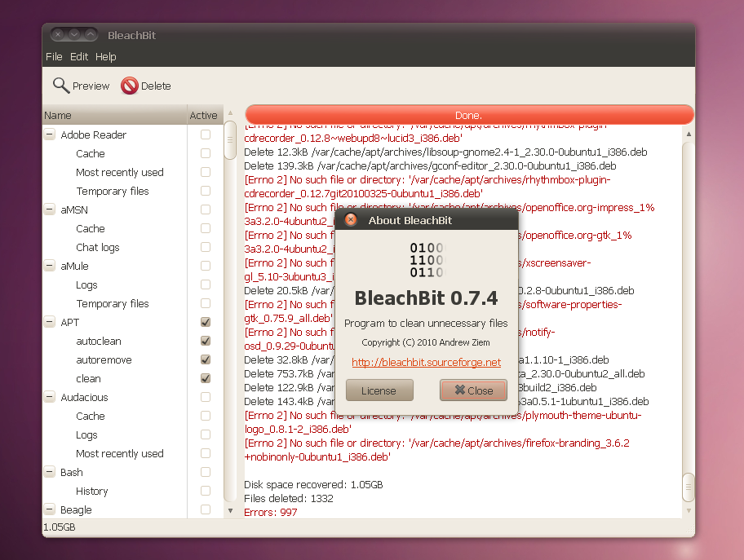
Task: Collapse the Adobe Reader tree node
Action: pyautogui.click(x=49, y=134)
